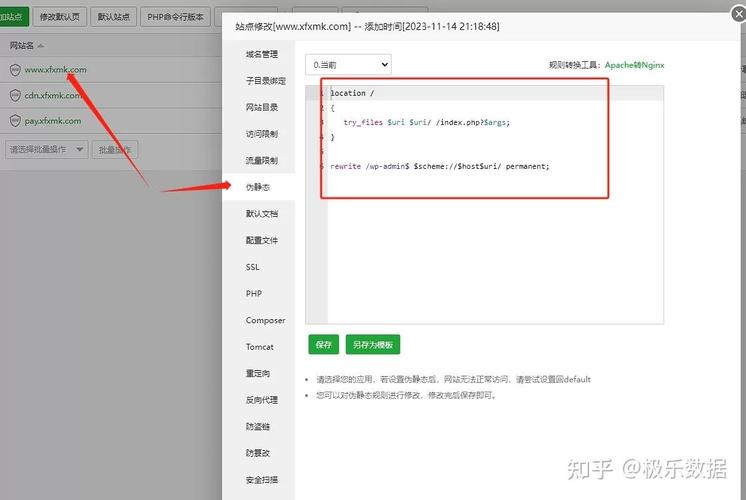Open the cdn.xfxmk.com site link
The height and width of the screenshot is (500, 746).
click(x=52, y=96)
